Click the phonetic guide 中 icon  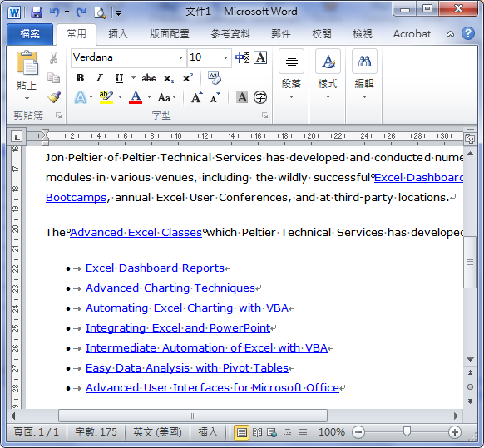pos(242,57)
